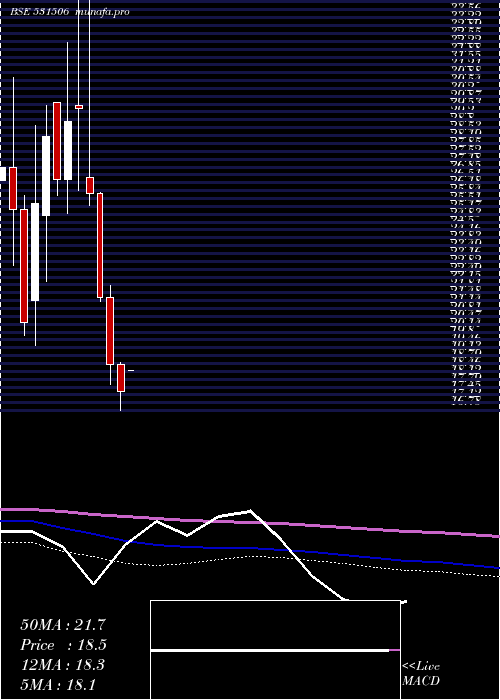The width and height of the screenshot is (500, 700).
Task: Click the last lowest red candlestick
Action: pyautogui.click(x=121, y=378)
